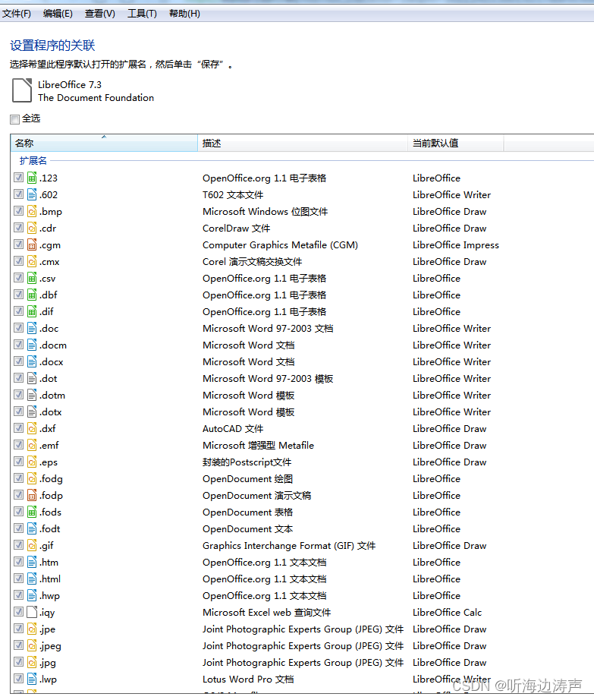Viewport: 594px width, 700px height.
Task: Click the drawing icon beside .jpeg
Action: [32, 645]
